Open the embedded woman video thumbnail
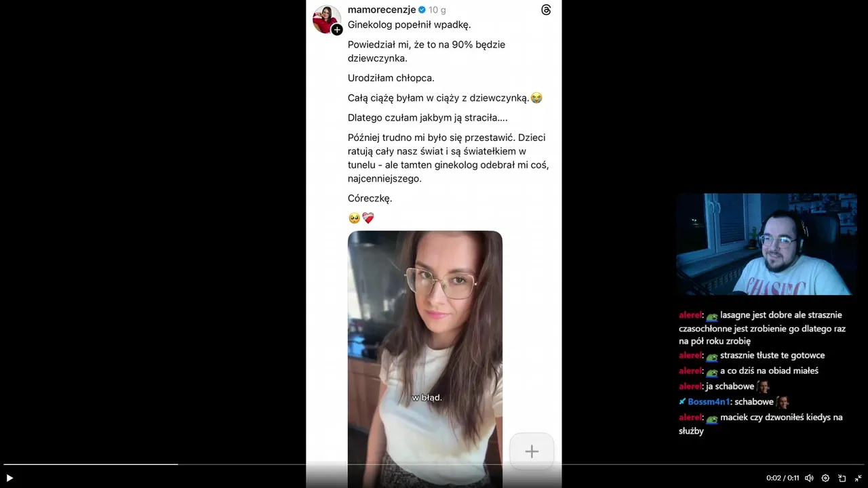868x488 pixels. pyautogui.click(x=425, y=359)
